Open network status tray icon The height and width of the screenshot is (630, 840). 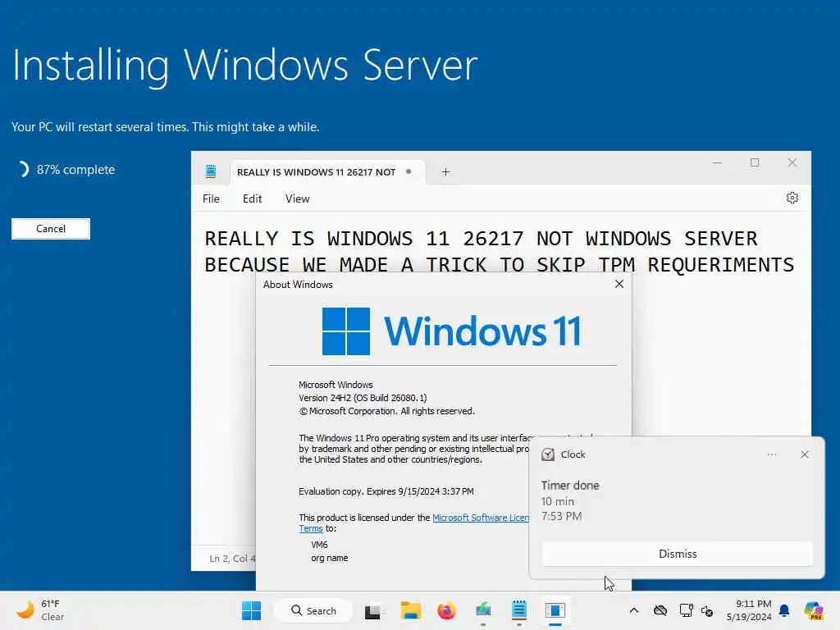[x=686, y=610]
